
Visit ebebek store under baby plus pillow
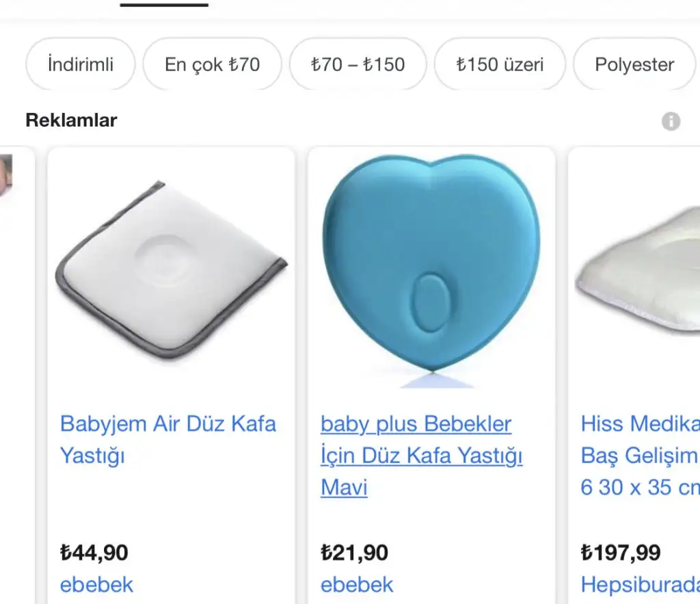point(357,585)
